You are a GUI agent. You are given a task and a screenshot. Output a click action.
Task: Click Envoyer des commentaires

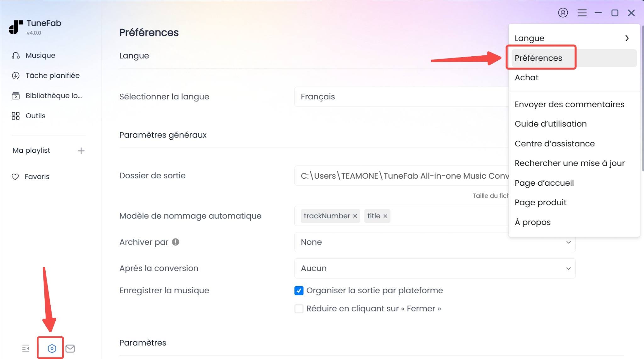(569, 104)
